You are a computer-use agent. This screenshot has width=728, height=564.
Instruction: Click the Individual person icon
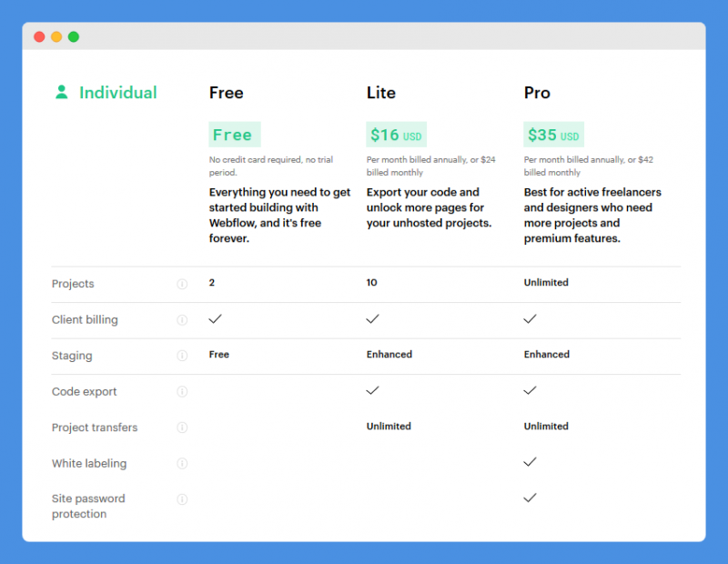pyautogui.click(x=61, y=92)
